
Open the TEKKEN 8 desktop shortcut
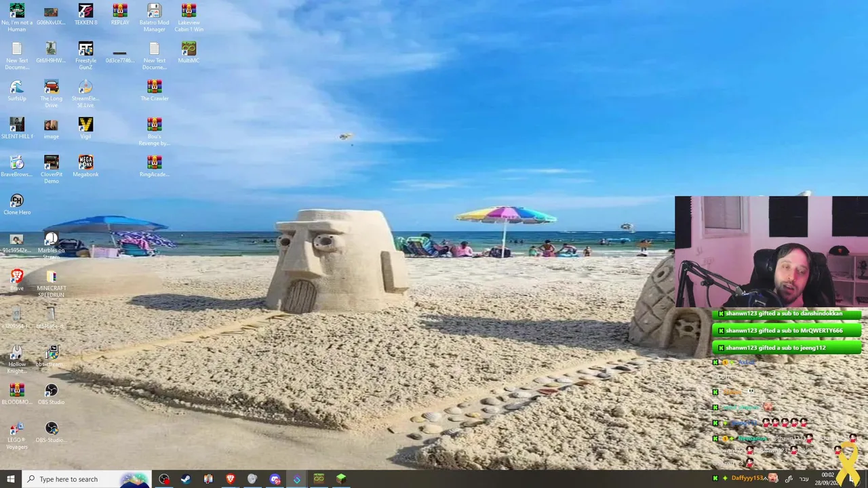pyautogui.click(x=85, y=14)
